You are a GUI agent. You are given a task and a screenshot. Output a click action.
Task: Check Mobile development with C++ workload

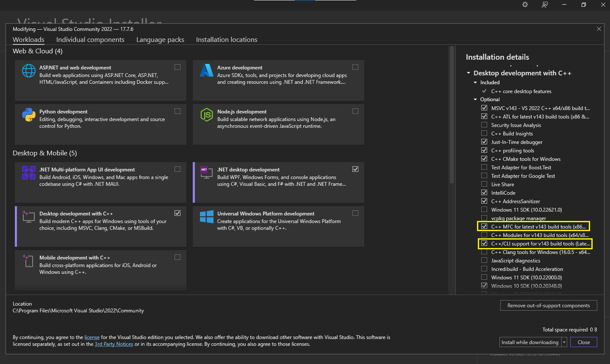coord(177,257)
